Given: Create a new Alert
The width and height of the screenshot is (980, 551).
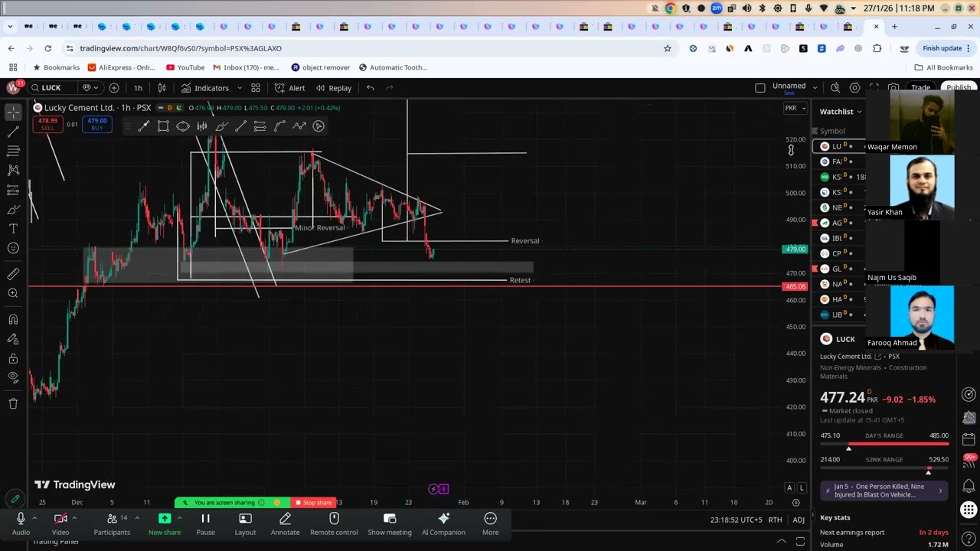Looking at the screenshot, I should pos(289,88).
